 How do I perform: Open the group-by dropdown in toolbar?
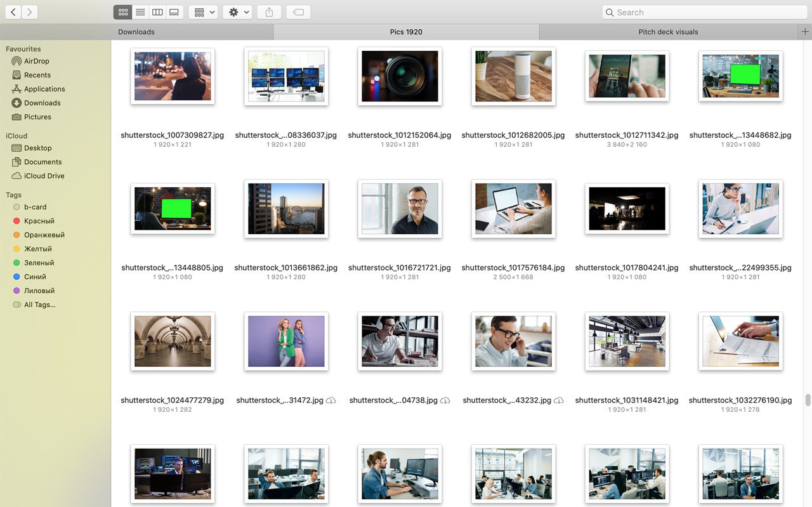pyautogui.click(x=204, y=12)
